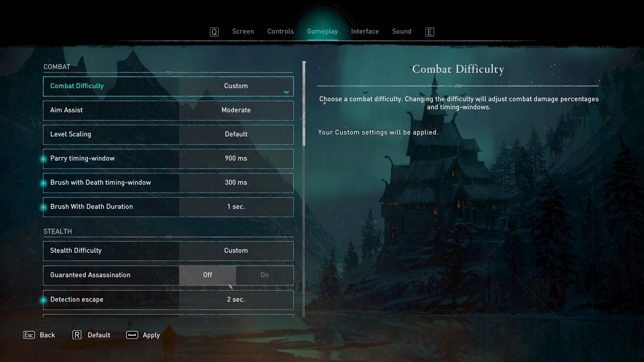
Task: Click the E navigation icon right
Action: click(x=429, y=32)
